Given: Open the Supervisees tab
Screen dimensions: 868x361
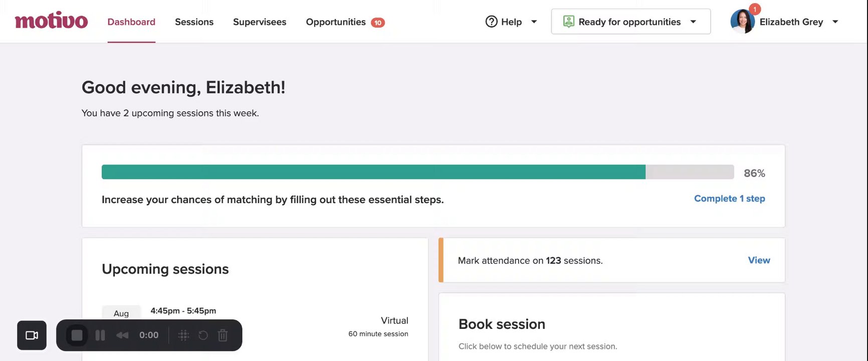Looking at the screenshot, I should (260, 22).
